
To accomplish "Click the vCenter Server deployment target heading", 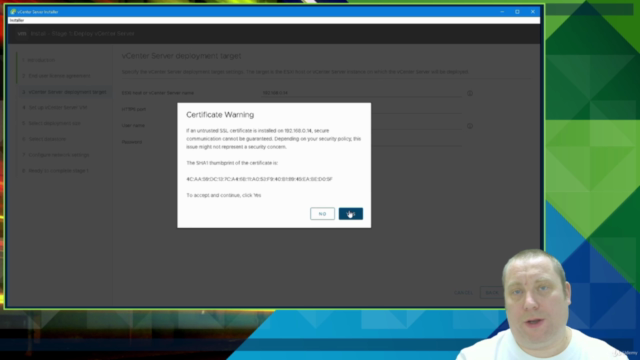I will [181, 56].
